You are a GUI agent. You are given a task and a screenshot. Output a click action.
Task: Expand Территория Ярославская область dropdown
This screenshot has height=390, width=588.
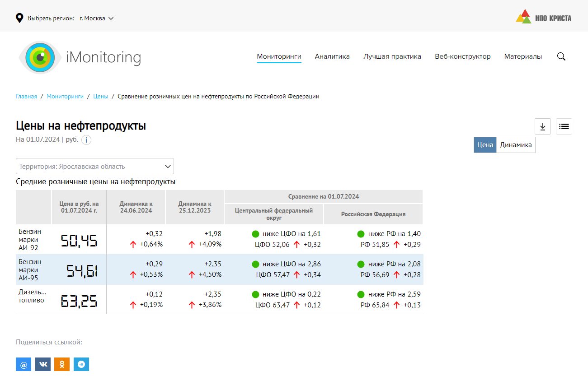point(95,167)
